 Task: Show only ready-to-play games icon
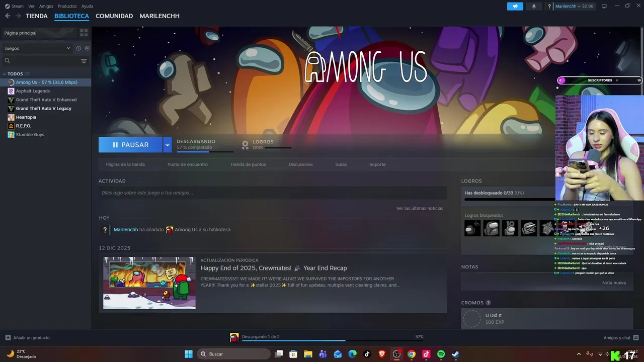coord(87,48)
